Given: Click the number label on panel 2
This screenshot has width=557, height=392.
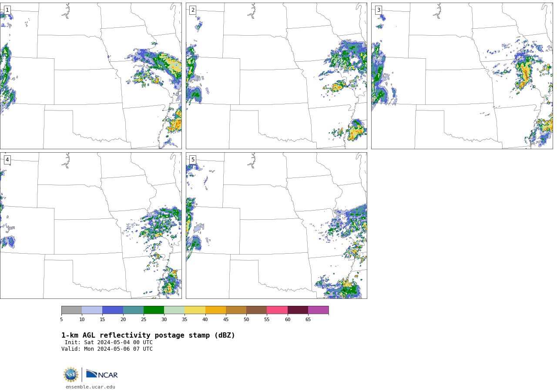Looking at the screenshot, I should tap(193, 10).
